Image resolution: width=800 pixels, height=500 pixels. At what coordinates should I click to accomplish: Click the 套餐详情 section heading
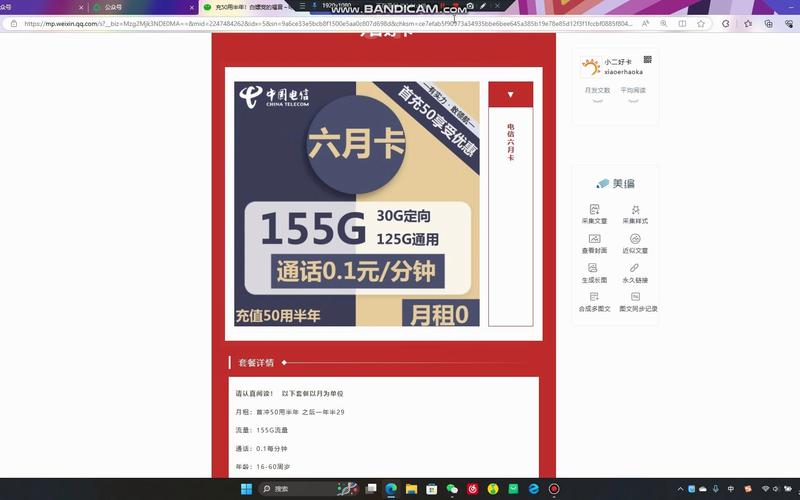(x=256, y=363)
